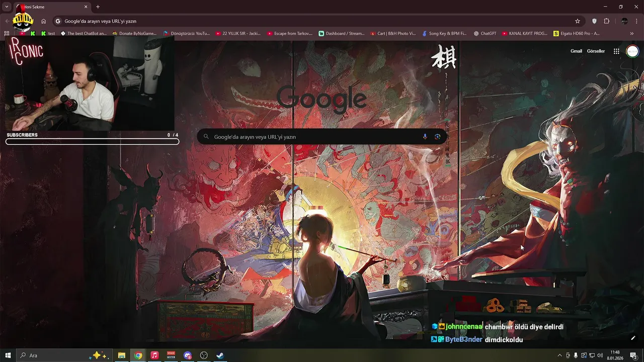This screenshot has width=644, height=362.
Task: Click the Home button in Chrome toolbar
Action: point(44,21)
